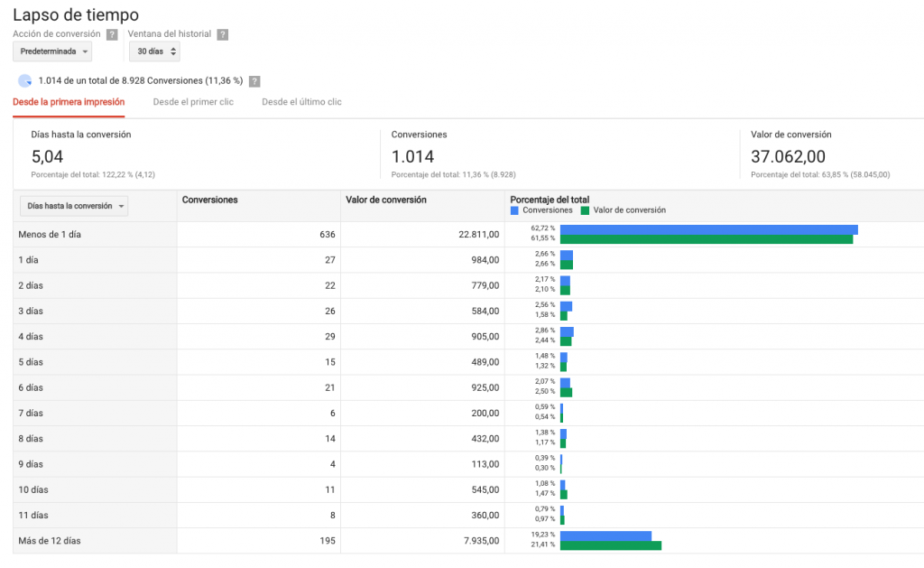This screenshot has height=568, width=924.
Task: Click the 21,41 % percentage label
Action: tap(542, 545)
